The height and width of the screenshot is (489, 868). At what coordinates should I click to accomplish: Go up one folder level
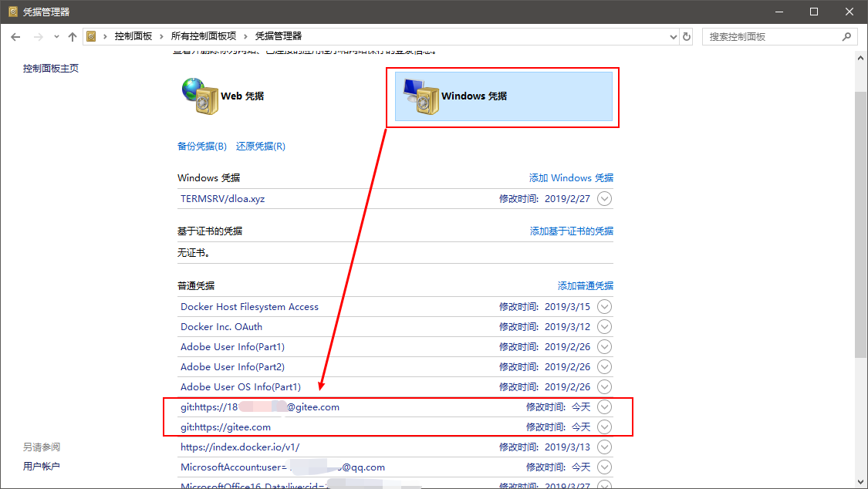click(x=73, y=36)
